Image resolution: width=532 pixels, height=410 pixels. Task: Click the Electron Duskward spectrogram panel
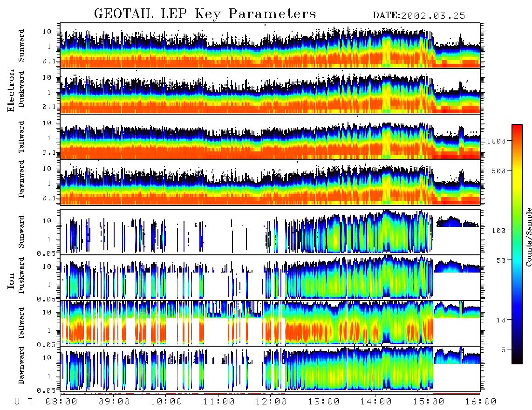[270, 91]
